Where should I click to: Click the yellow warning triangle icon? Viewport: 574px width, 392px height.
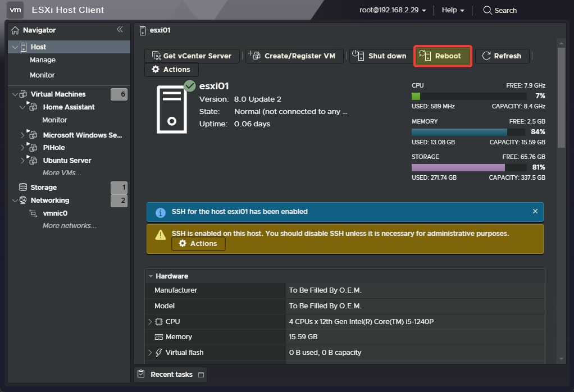(160, 235)
